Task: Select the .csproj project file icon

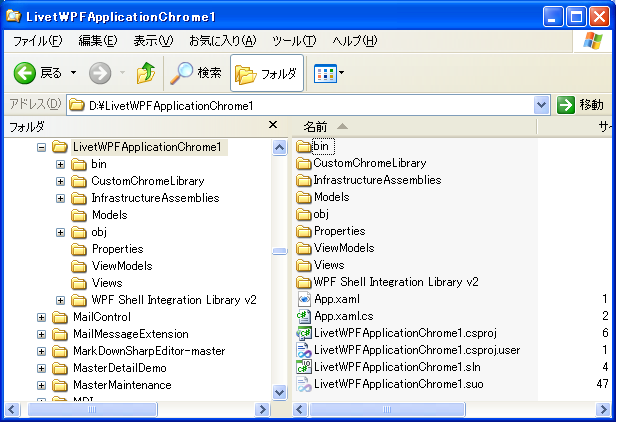Action: tap(304, 333)
